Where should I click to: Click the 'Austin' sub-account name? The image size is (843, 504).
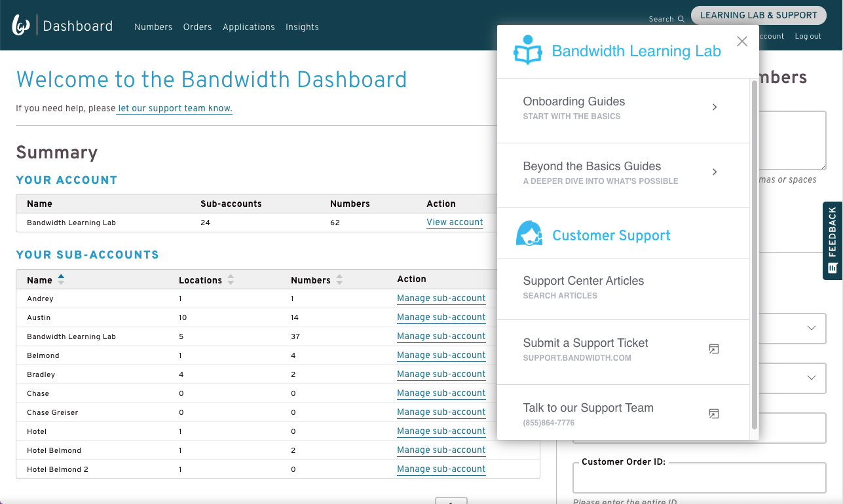click(x=39, y=317)
